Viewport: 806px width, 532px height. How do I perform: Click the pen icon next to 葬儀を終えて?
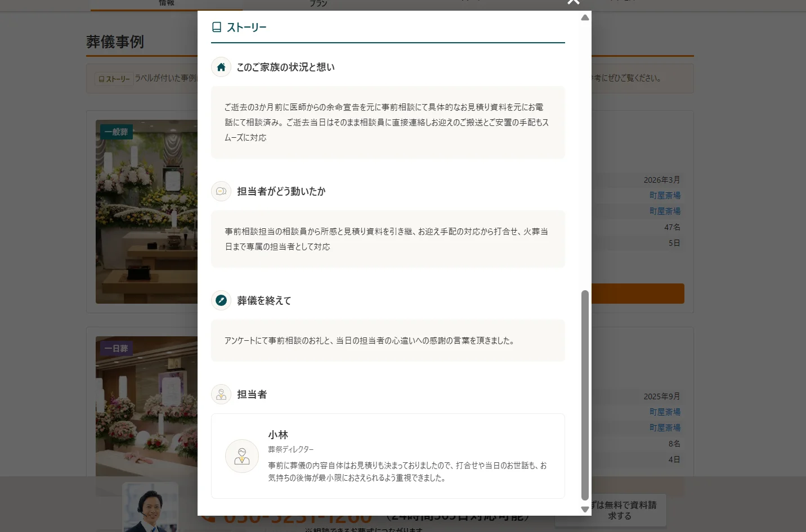pyautogui.click(x=221, y=300)
